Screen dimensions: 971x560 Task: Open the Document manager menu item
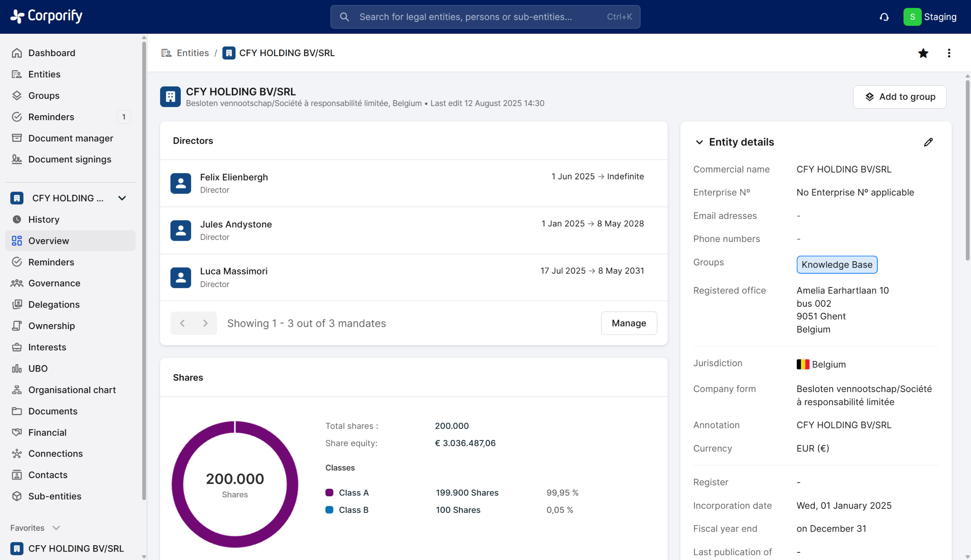coord(71,138)
